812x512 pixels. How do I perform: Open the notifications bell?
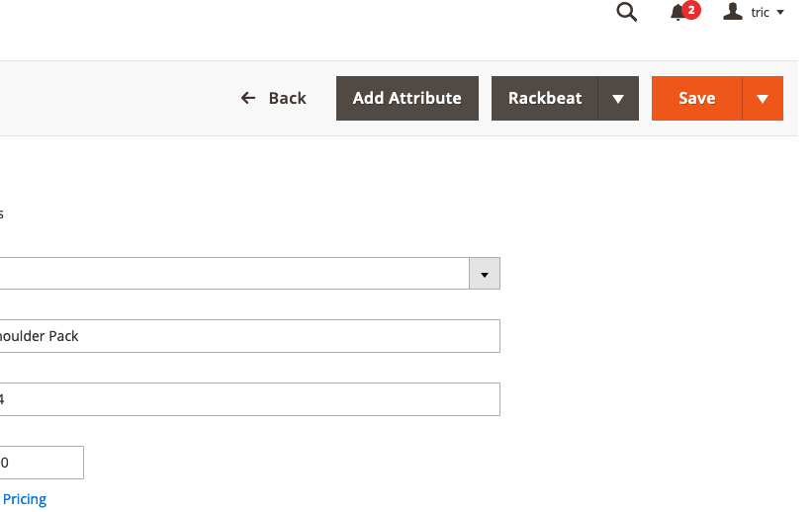[x=677, y=13]
